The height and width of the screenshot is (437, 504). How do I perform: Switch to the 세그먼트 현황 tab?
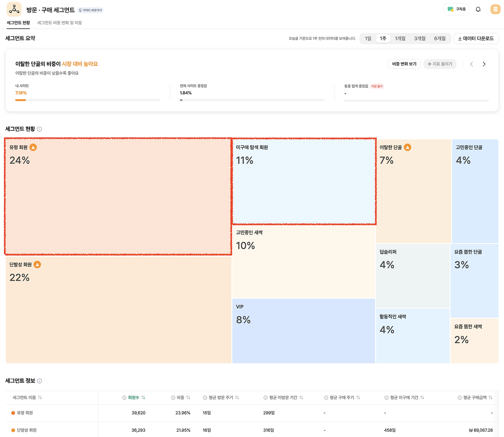pos(19,23)
